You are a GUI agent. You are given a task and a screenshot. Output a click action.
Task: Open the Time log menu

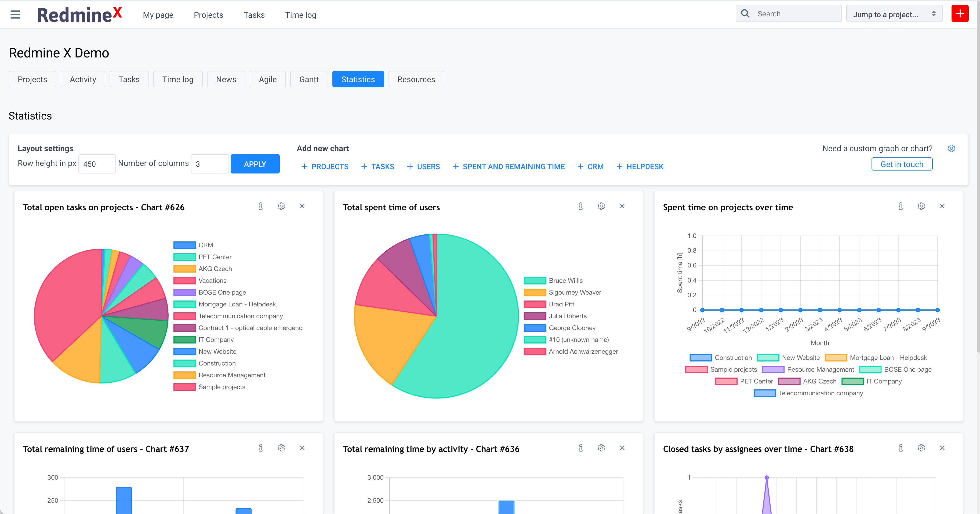[300, 15]
